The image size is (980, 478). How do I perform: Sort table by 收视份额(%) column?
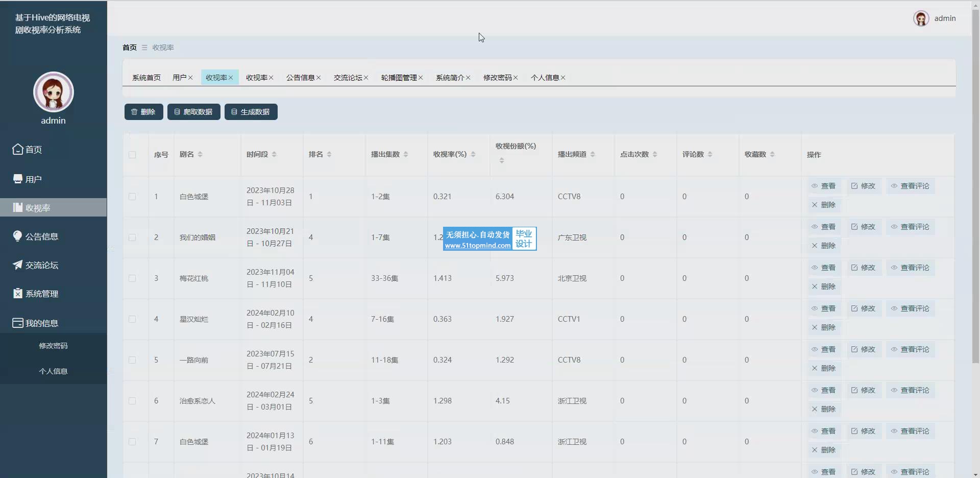(x=502, y=160)
